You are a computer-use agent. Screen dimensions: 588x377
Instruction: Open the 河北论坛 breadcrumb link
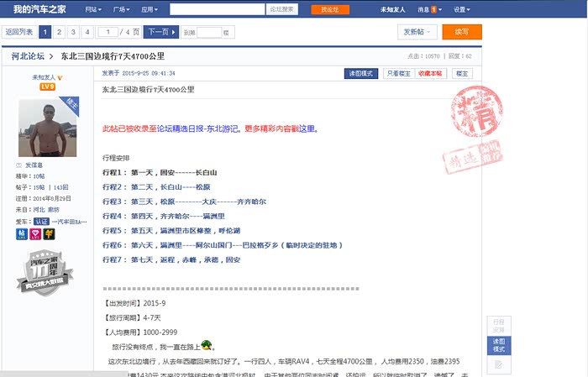click(28, 55)
